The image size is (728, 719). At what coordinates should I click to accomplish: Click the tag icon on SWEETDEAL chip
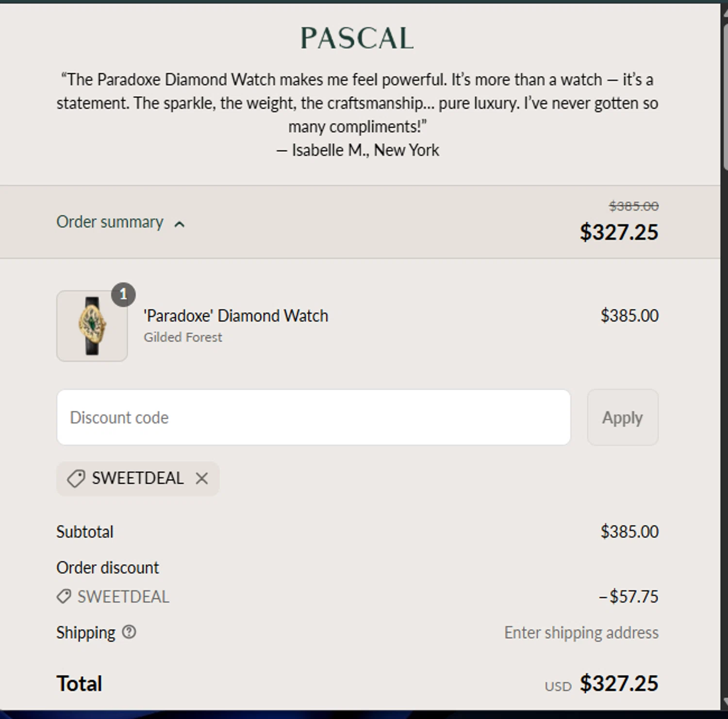(76, 479)
